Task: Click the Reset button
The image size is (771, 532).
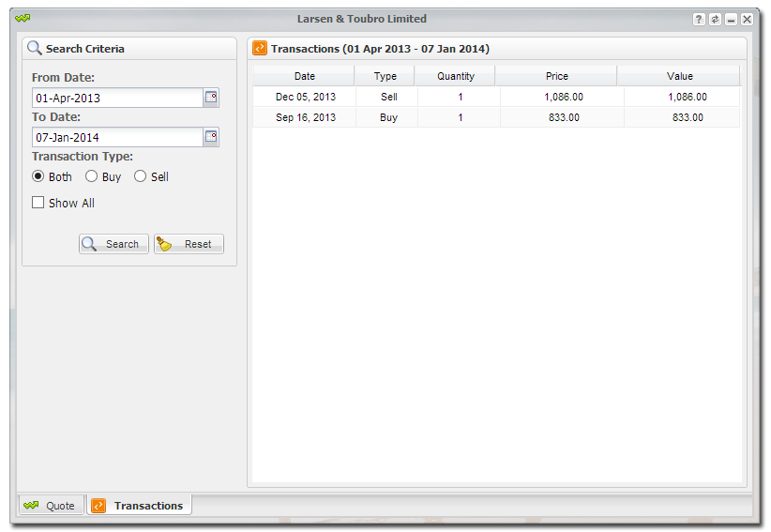Action: [189, 244]
